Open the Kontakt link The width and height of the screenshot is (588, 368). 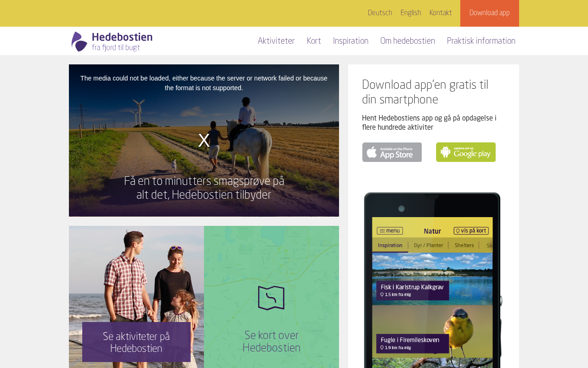tap(441, 13)
